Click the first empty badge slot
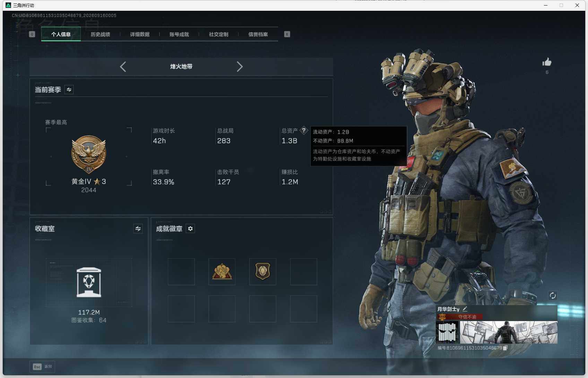Image resolution: width=588 pixels, height=378 pixels. click(x=181, y=271)
